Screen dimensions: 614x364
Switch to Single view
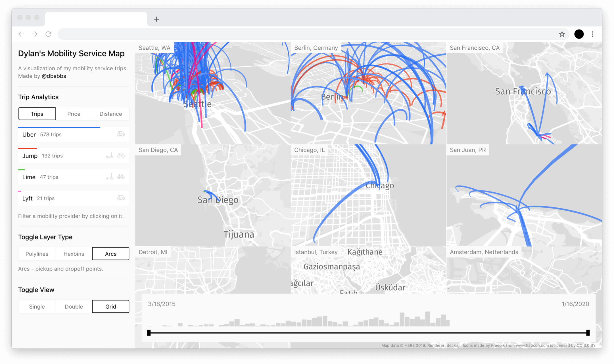[37, 306]
